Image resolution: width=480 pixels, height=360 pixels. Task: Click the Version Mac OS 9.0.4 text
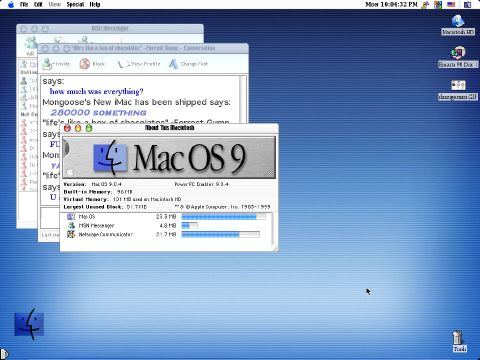tap(92, 184)
